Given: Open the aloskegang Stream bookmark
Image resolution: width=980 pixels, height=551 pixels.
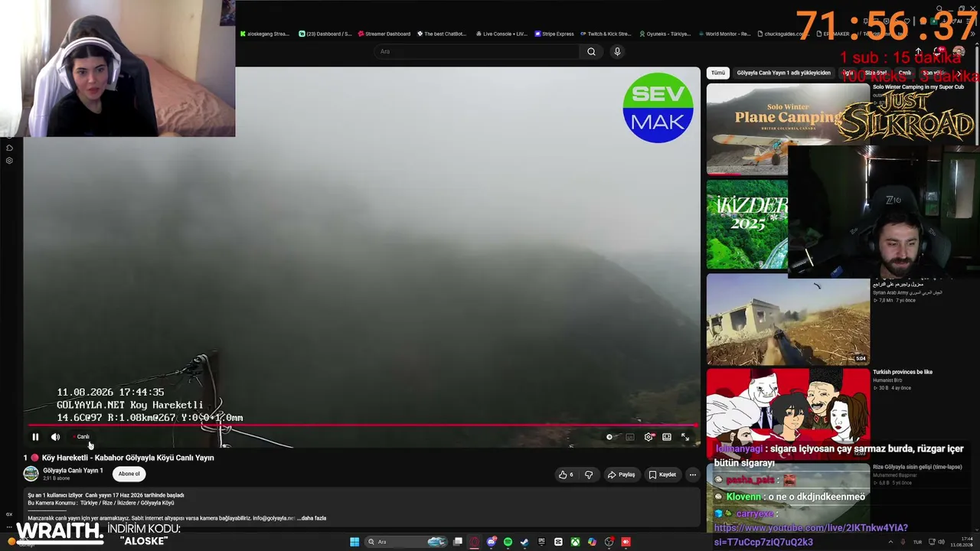Looking at the screenshot, I should [x=265, y=34].
